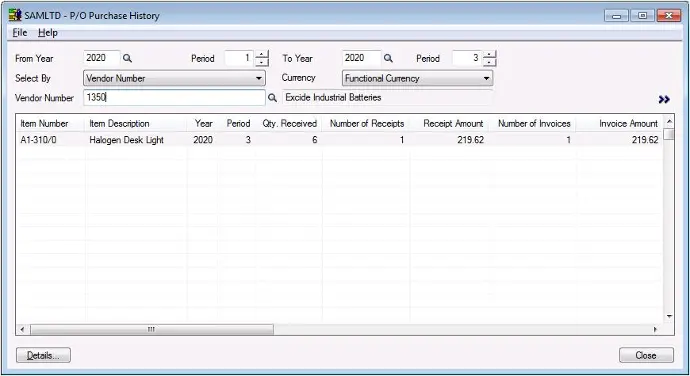The width and height of the screenshot is (690, 376).
Task: Click the horizontal scrollbar right arrow
Action: pyautogui.click(x=655, y=329)
